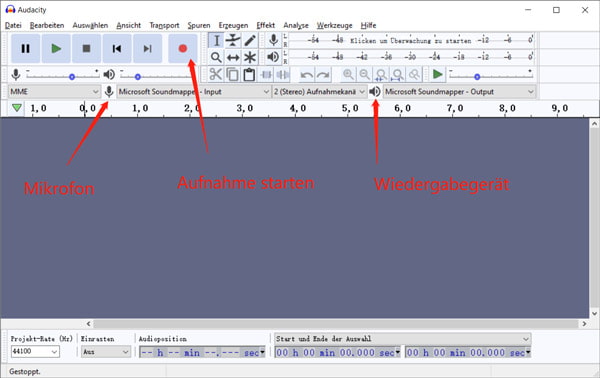Click the Zoom Out icon
The width and height of the screenshot is (600, 378).
pyautogui.click(x=365, y=74)
